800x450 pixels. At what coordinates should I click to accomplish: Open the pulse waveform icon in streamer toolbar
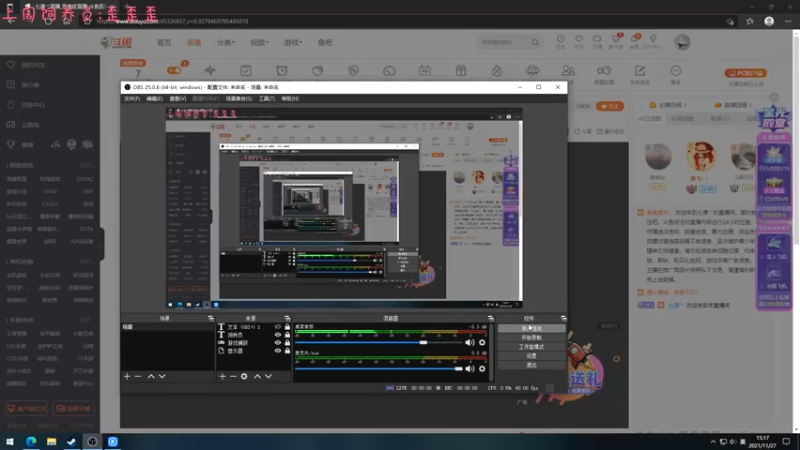click(210, 71)
